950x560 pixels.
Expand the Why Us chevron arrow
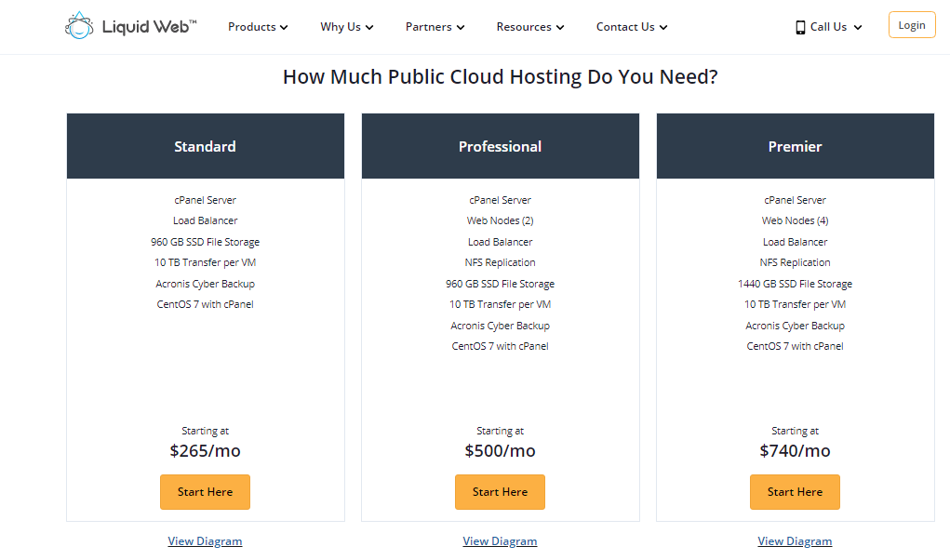coord(369,27)
